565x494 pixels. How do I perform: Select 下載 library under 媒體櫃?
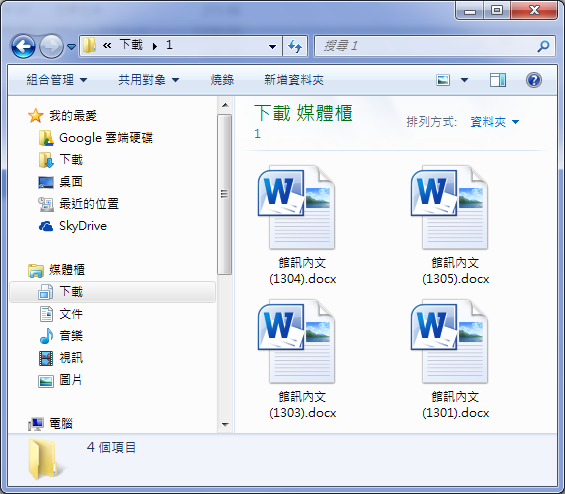click(112, 291)
